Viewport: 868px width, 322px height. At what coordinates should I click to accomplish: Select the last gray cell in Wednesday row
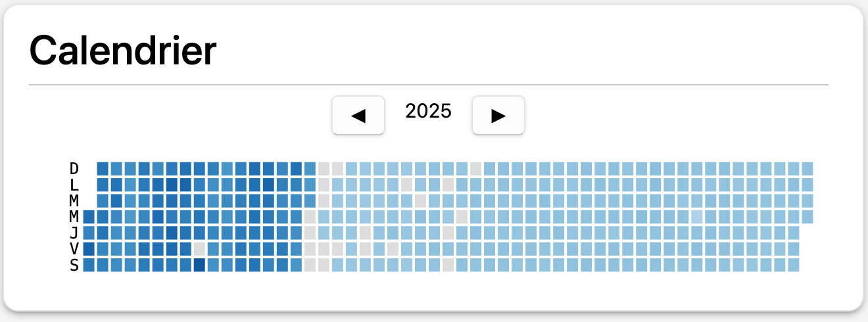click(x=462, y=217)
